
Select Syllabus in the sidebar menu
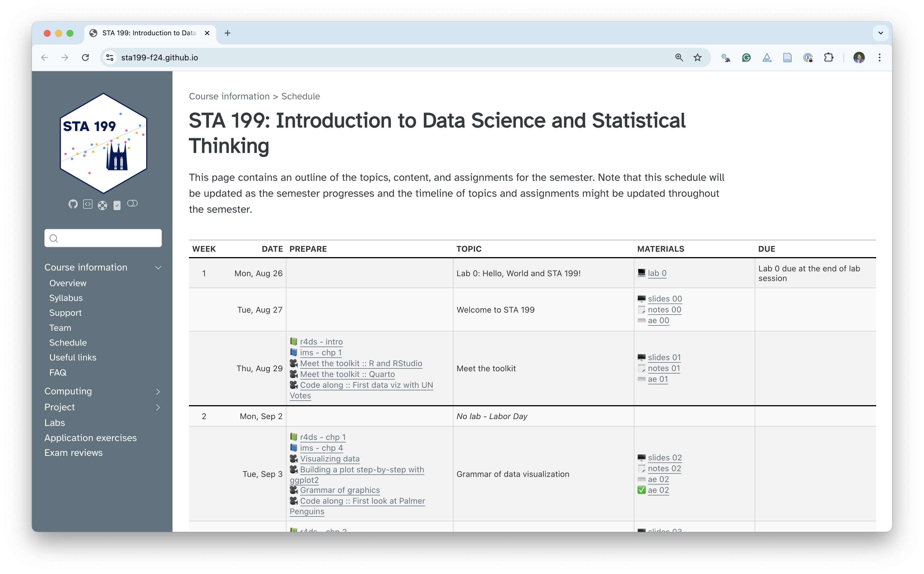(66, 298)
